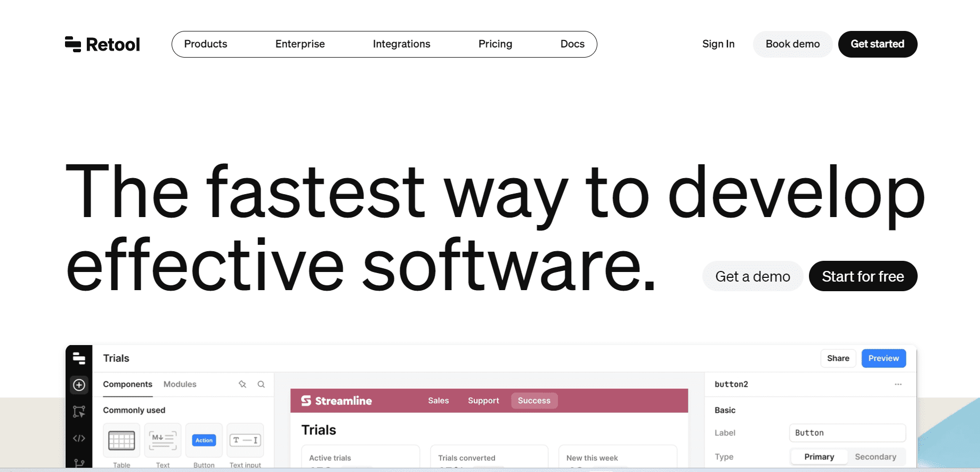Click the pin icon in components panel
The height and width of the screenshot is (472, 980).
coord(242,384)
